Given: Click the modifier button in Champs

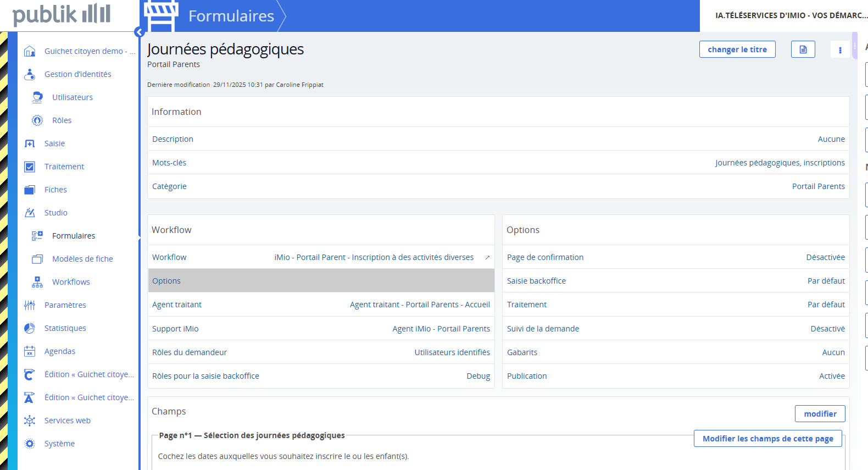Looking at the screenshot, I should coord(820,414).
